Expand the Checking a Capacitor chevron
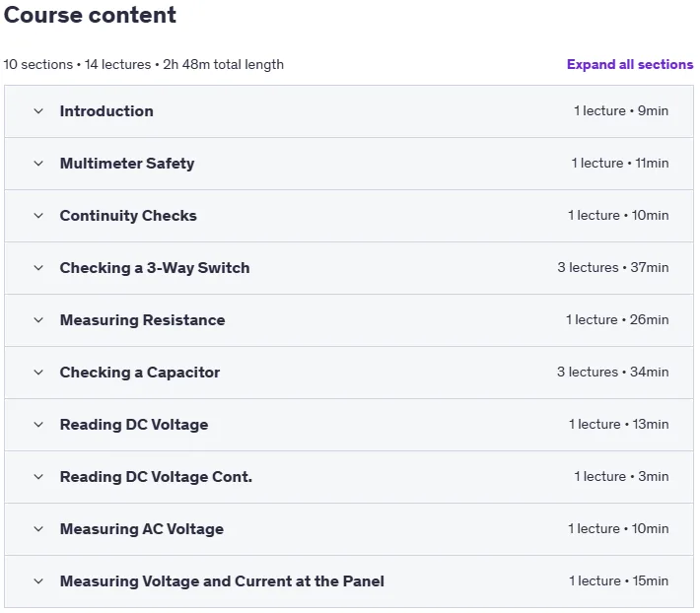This screenshot has width=700, height=613. coord(38,373)
